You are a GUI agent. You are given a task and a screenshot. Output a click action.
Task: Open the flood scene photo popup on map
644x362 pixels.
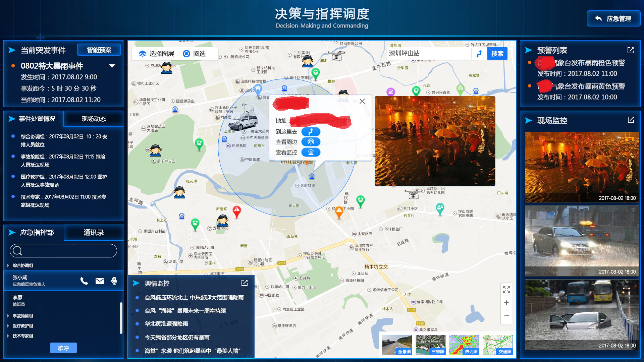tap(435, 141)
